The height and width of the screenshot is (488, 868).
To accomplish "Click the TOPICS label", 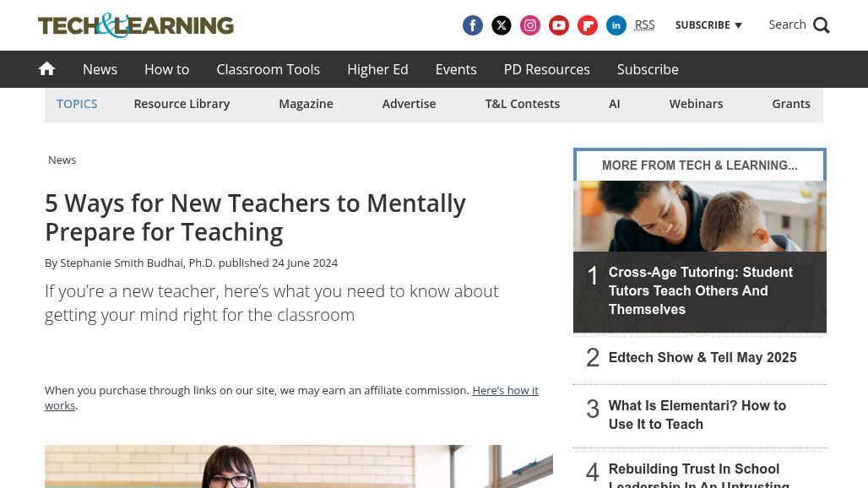I will coord(77,104).
